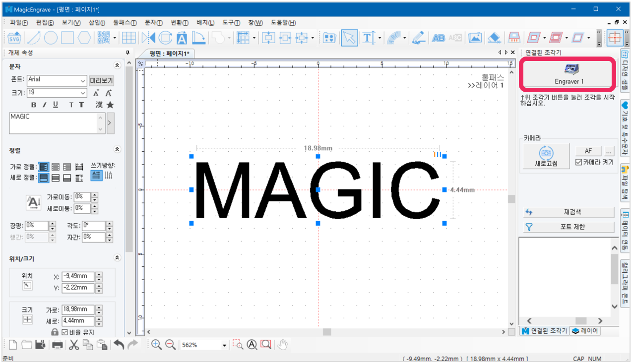Screen dimensions: 632x364
Task: Open the text tool dropdown arrow
Action: click(380, 38)
